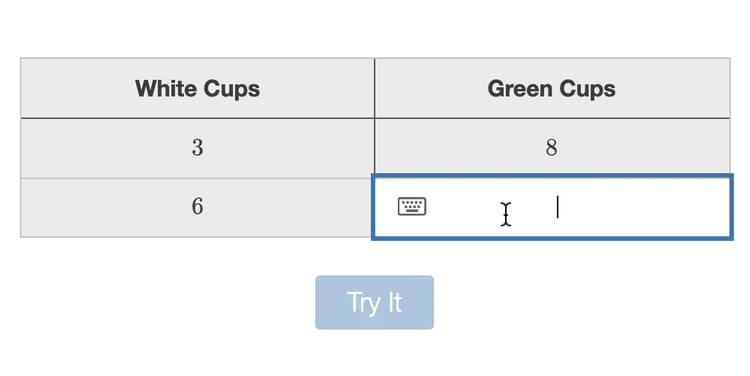Viewport: 750px width, 376px height.
Task: Select the White Cups column header
Action: (198, 88)
